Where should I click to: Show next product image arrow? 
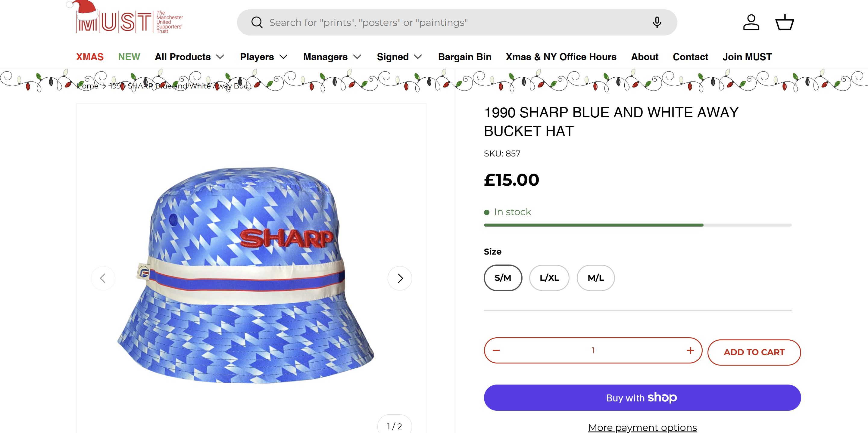coord(400,278)
